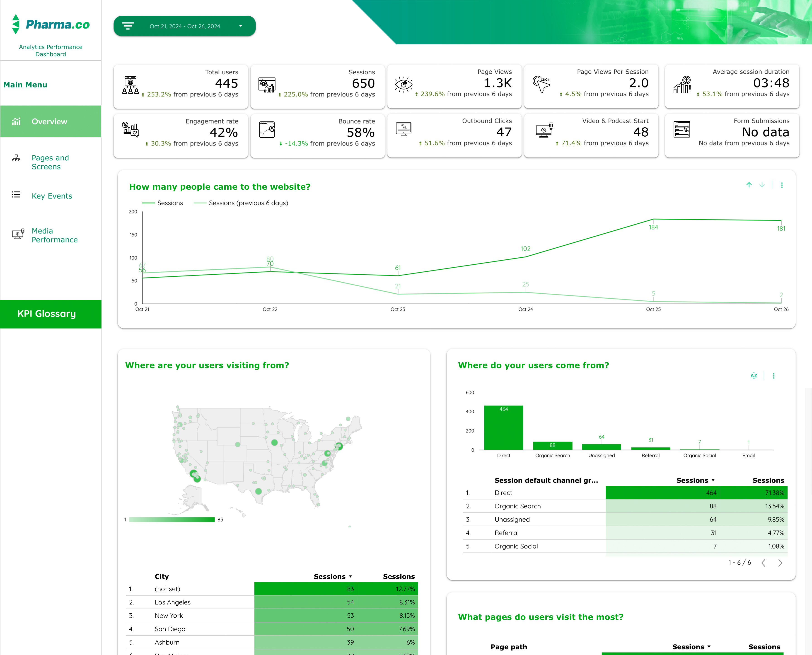
Task: Go to previous page of channel table
Action: [x=764, y=563]
